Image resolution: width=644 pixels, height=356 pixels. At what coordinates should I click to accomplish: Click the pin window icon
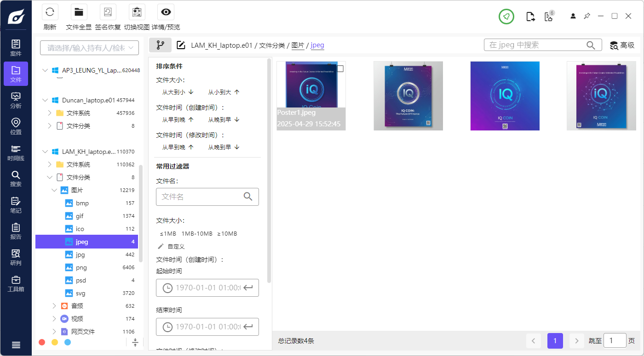[x=586, y=16]
